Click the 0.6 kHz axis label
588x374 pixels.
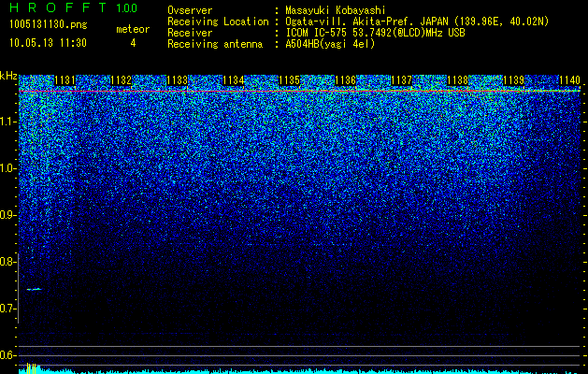point(7,355)
